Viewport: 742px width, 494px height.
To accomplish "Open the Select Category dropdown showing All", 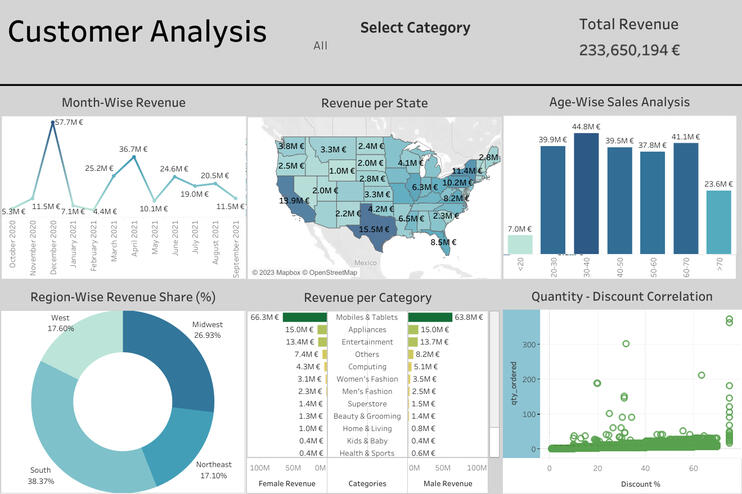I will pyautogui.click(x=320, y=46).
